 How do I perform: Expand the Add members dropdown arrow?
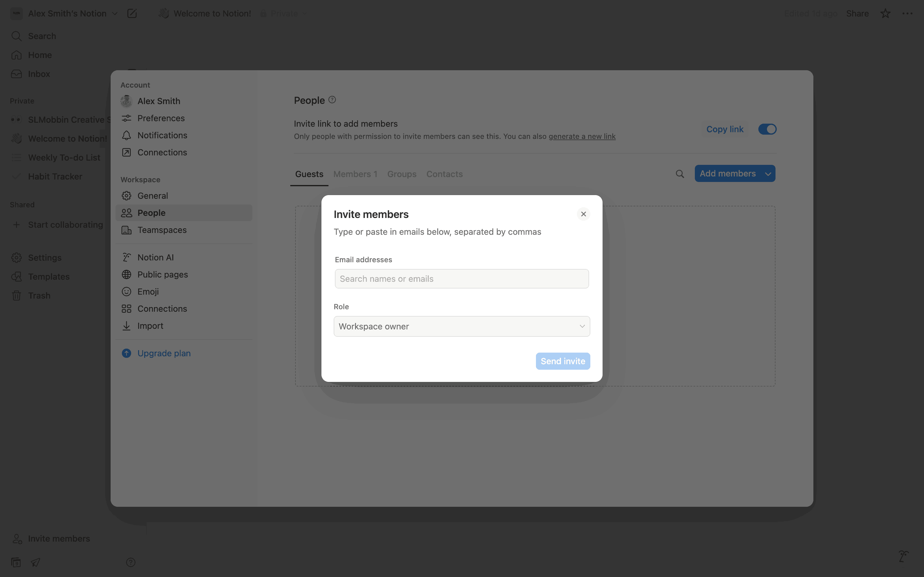tap(768, 174)
